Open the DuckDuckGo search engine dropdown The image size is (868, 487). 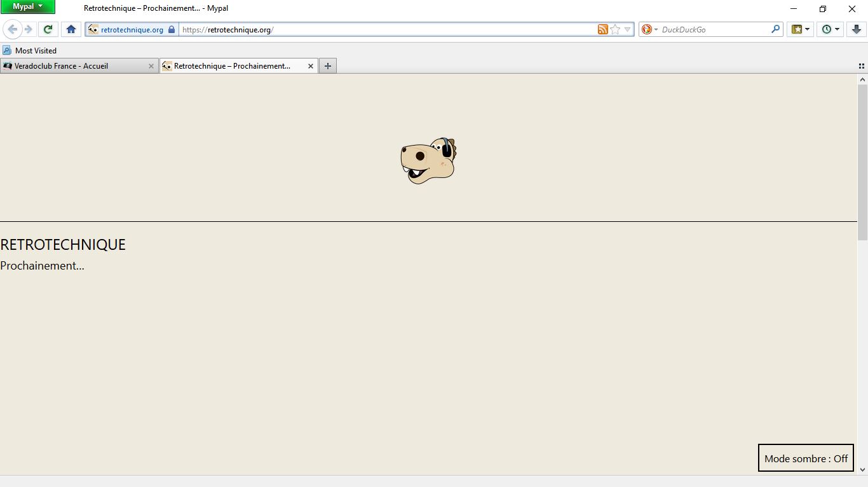(649, 29)
